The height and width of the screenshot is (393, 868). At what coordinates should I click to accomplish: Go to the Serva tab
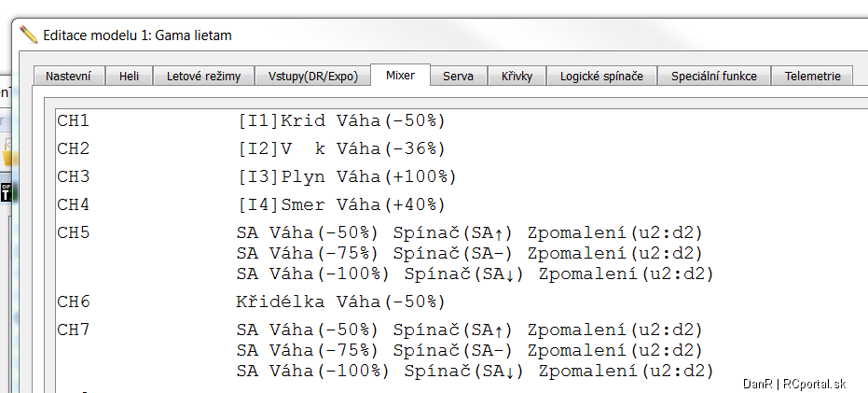tap(459, 76)
